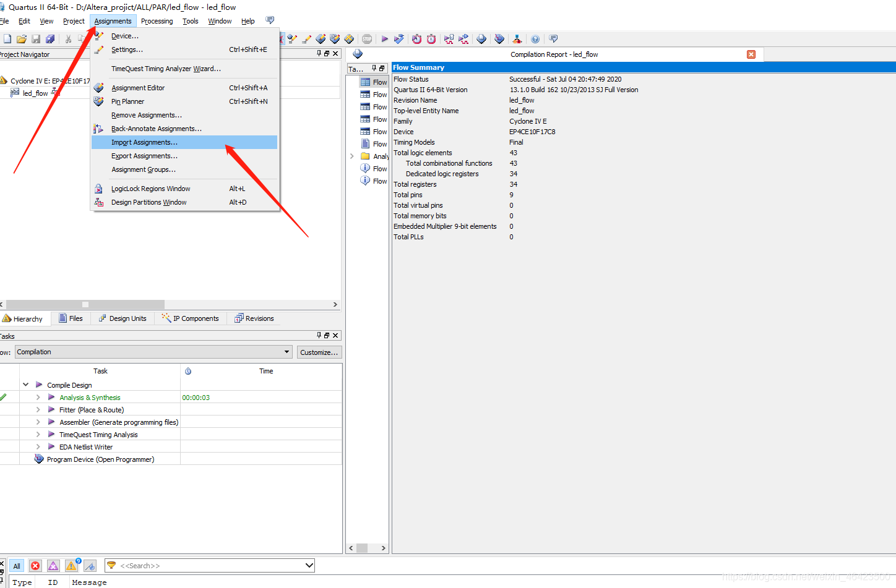Open the Processing menu
896x588 pixels.
[x=157, y=21]
